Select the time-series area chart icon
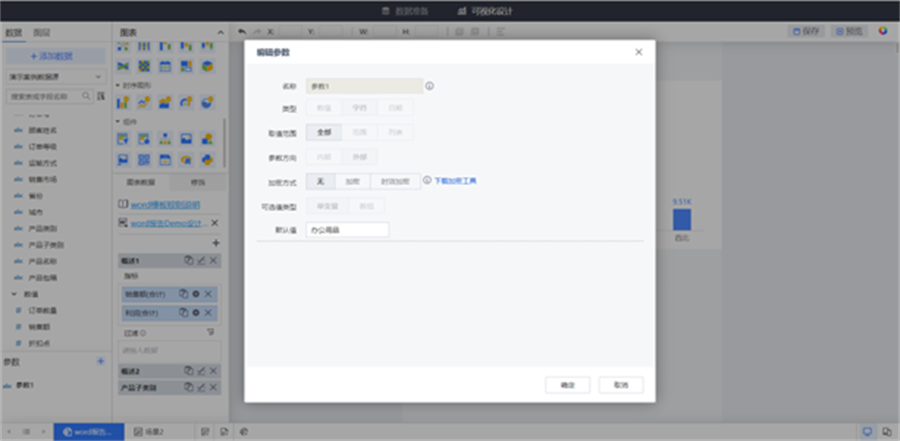Viewport: 900px width, 441px height. 165,103
